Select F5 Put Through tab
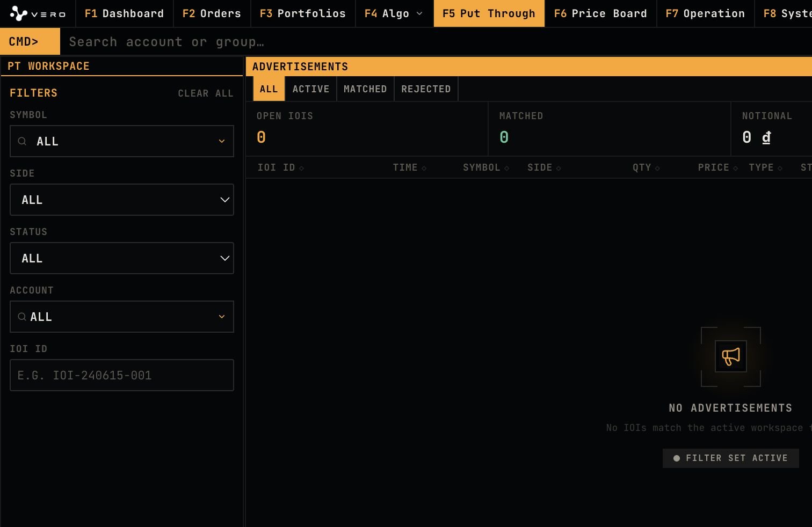Screen dimensions: 812x527 click(489, 13)
